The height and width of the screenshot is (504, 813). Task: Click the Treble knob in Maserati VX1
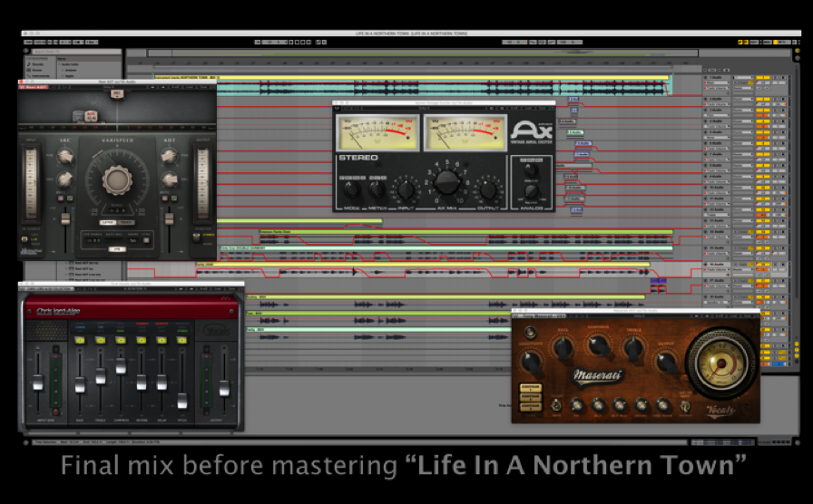(633, 348)
